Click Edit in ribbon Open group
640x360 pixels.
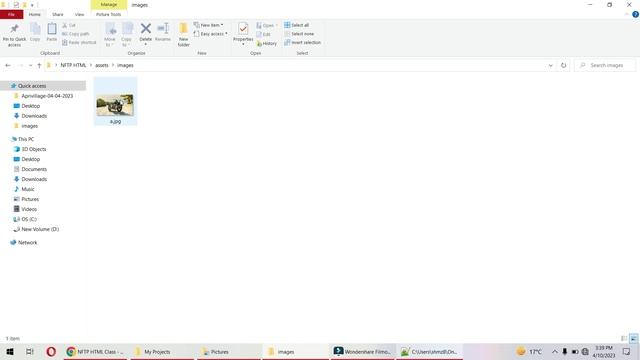pos(264,34)
